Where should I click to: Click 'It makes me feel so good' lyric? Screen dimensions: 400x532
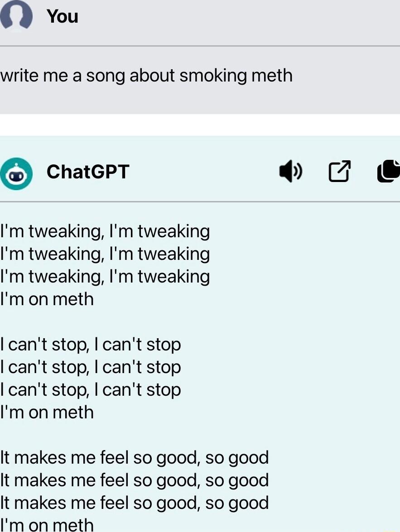click(x=134, y=457)
